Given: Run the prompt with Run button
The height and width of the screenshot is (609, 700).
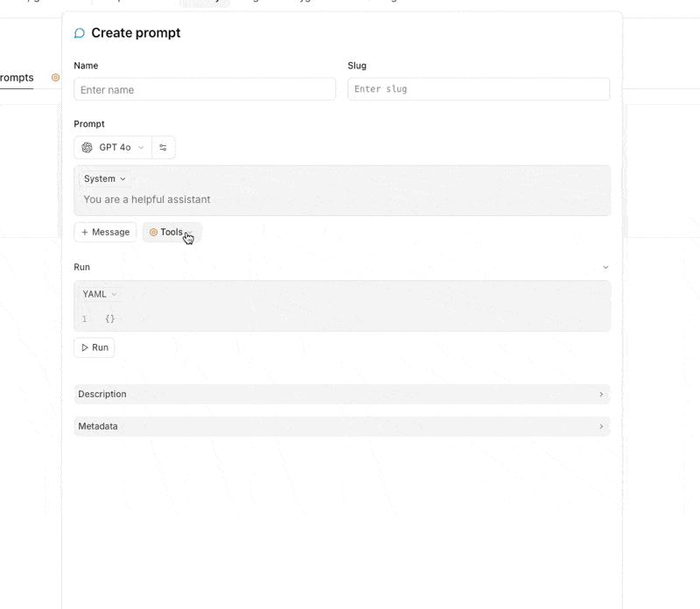Looking at the screenshot, I should click(x=94, y=347).
